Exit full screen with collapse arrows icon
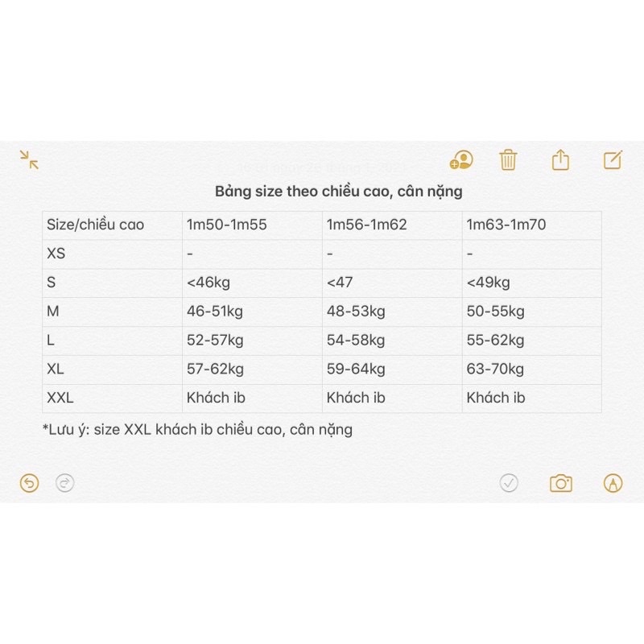Screen dimensions: 644x644 [x=30, y=159]
